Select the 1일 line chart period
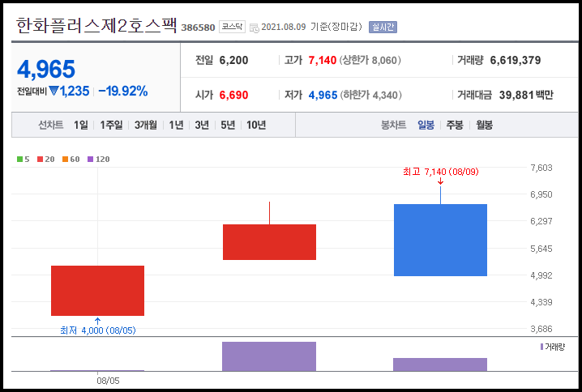 (80, 125)
